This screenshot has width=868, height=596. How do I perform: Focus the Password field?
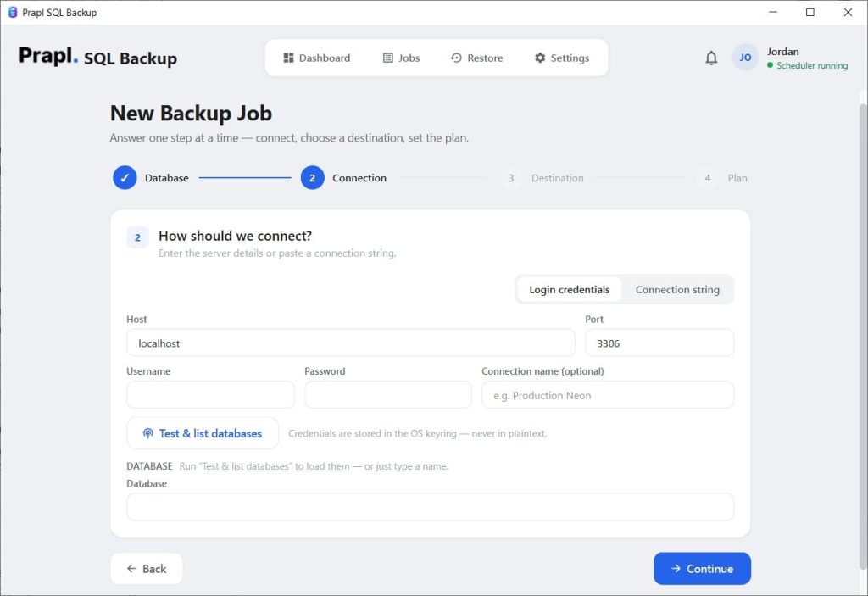point(388,395)
